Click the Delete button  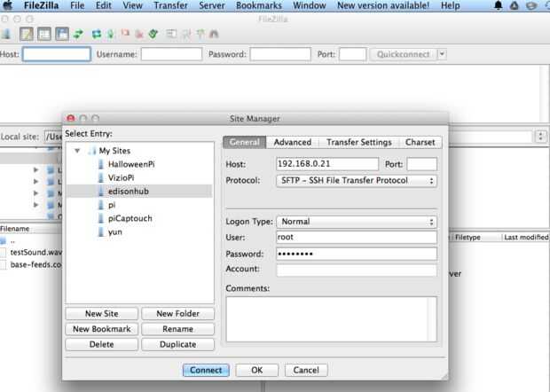(102, 344)
